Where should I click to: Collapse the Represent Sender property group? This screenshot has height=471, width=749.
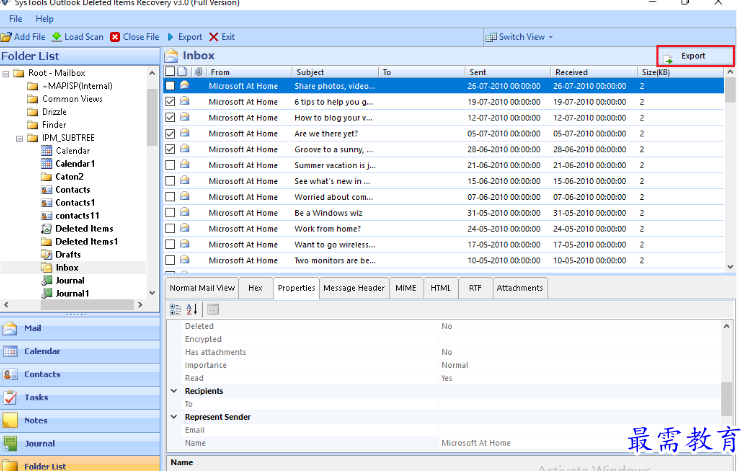coord(174,417)
